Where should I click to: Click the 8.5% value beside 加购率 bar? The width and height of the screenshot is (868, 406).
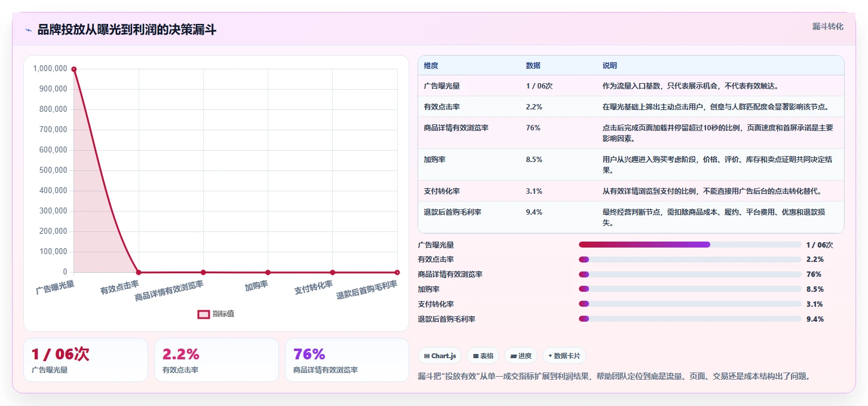(x=815, y=289)
